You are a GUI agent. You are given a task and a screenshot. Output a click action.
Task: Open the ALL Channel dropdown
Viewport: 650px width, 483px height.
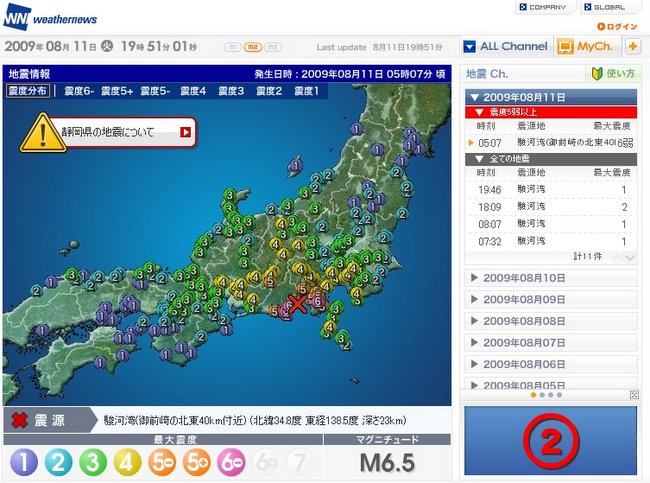point(506,46)
